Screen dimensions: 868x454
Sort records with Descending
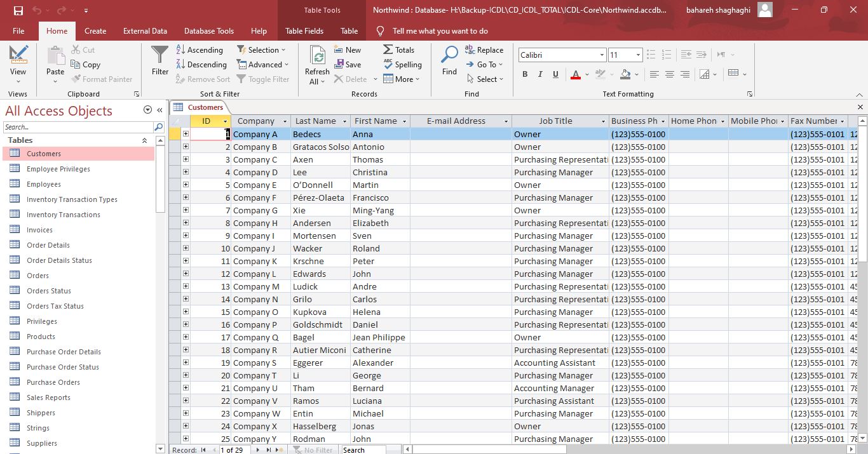point(201,64)
